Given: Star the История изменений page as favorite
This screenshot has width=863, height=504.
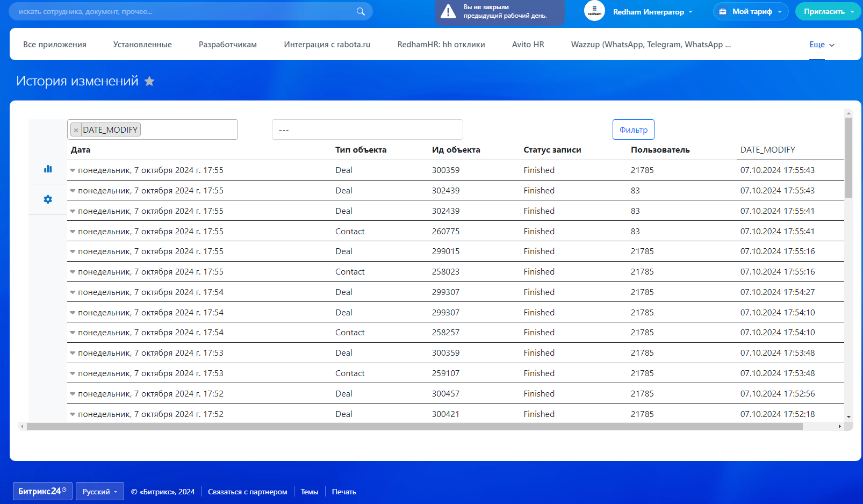Looking at the screenshot, I should click(149, 81).
